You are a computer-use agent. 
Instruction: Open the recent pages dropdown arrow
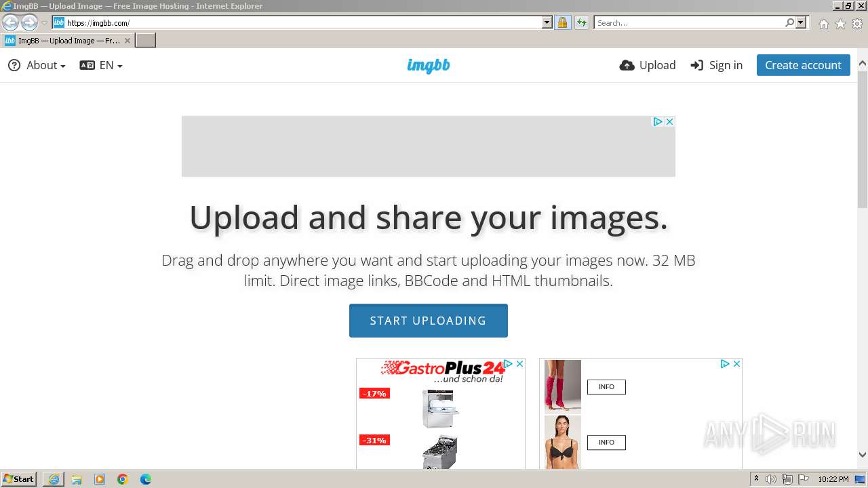coord(44,23)
